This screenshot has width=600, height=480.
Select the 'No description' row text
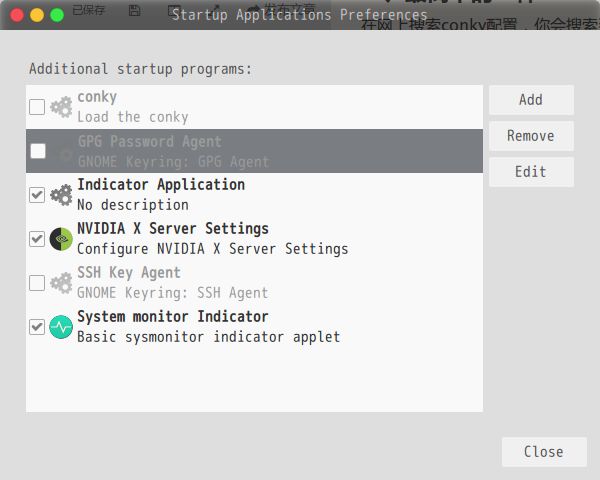click(133, 205)
